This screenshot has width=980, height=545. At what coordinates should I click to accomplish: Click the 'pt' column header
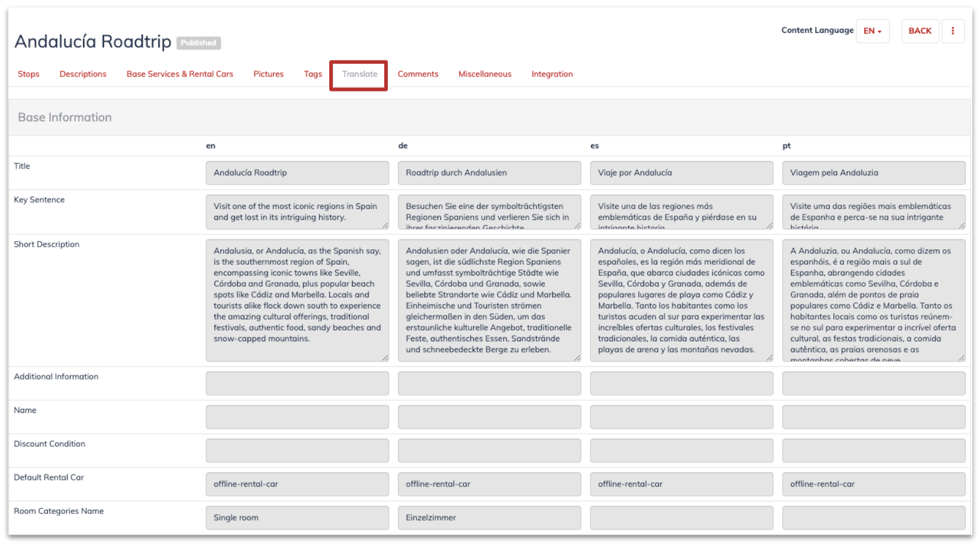coord(786,146)
